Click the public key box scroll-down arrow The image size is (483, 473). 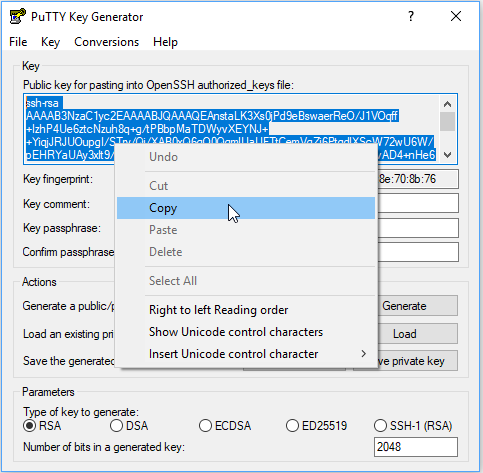tap(447, 155)
